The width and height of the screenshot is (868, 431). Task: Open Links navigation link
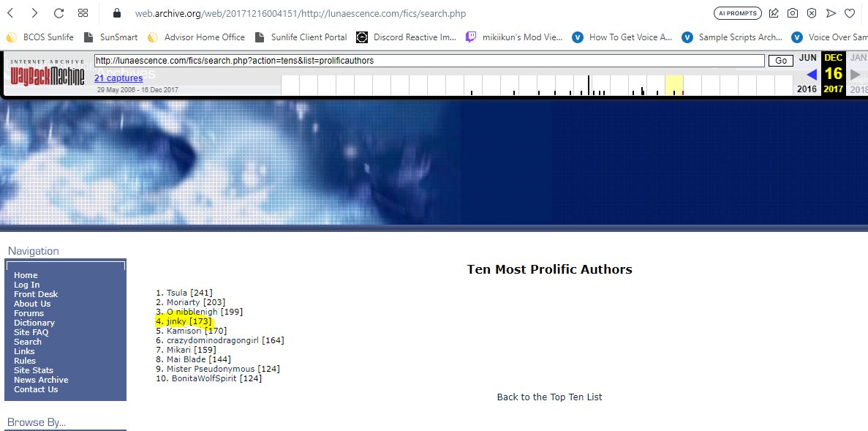[x=24, y=351]
